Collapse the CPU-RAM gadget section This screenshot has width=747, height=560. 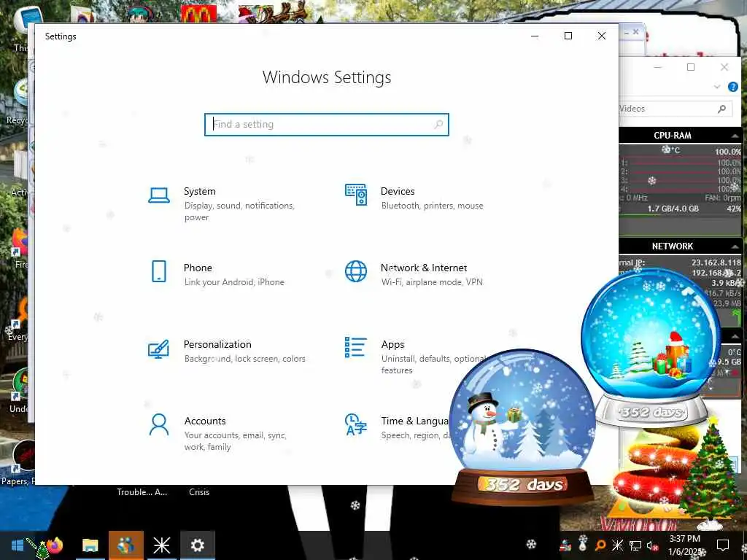pyautogui.click(x=735, y=136)
